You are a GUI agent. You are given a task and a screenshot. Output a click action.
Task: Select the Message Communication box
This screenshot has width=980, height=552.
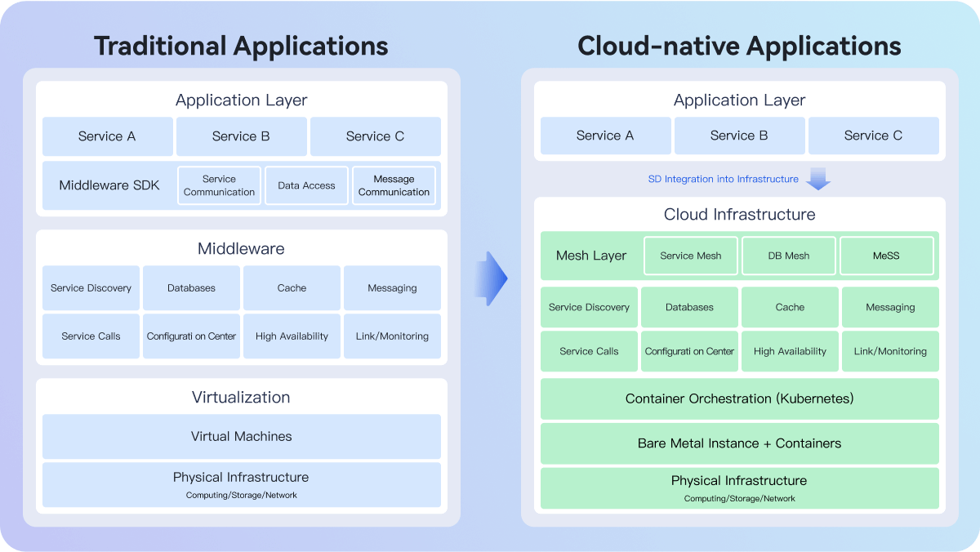(394, 185)
